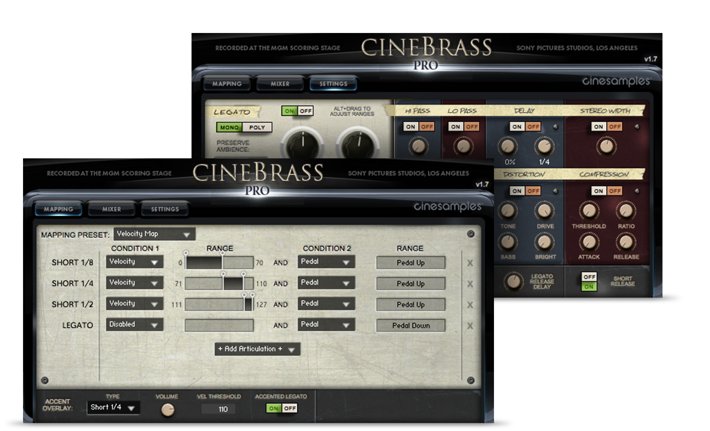Screen dimensions: 710x431
Task: Click the left large Legato range knob
Action: click(x=302, y=144)
